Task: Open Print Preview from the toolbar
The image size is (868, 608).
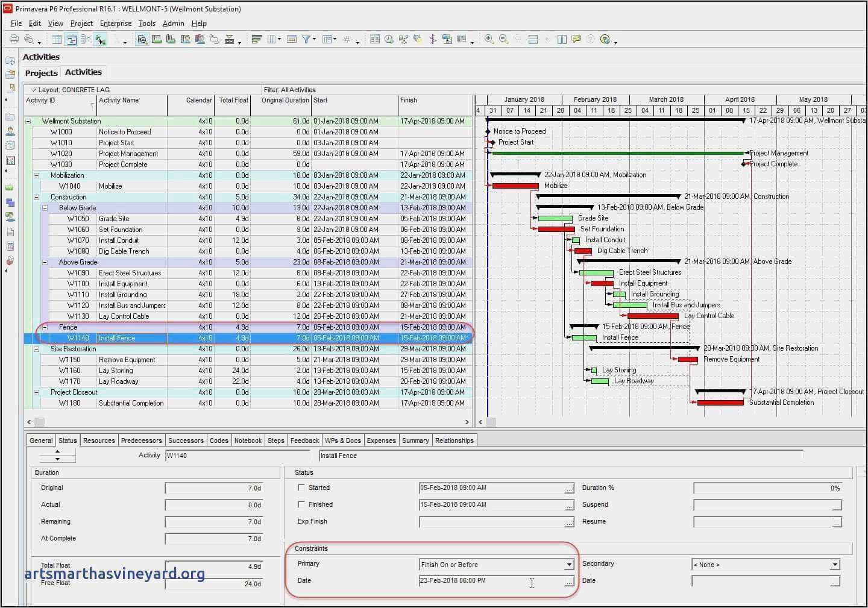Action: [x=28, y=40]
